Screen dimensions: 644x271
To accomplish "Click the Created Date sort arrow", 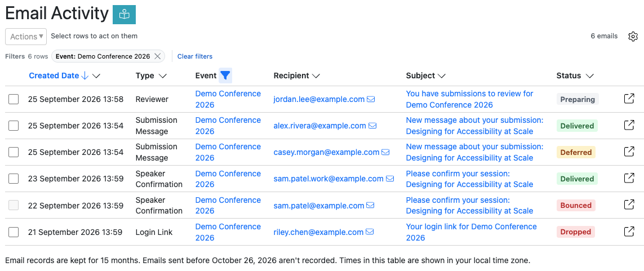I will pyautogui.click(x=85, y=75).
